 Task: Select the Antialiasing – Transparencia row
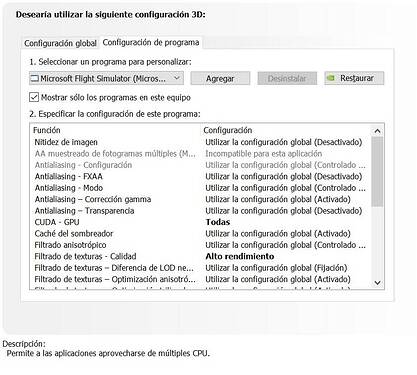[x=201, y=211]
